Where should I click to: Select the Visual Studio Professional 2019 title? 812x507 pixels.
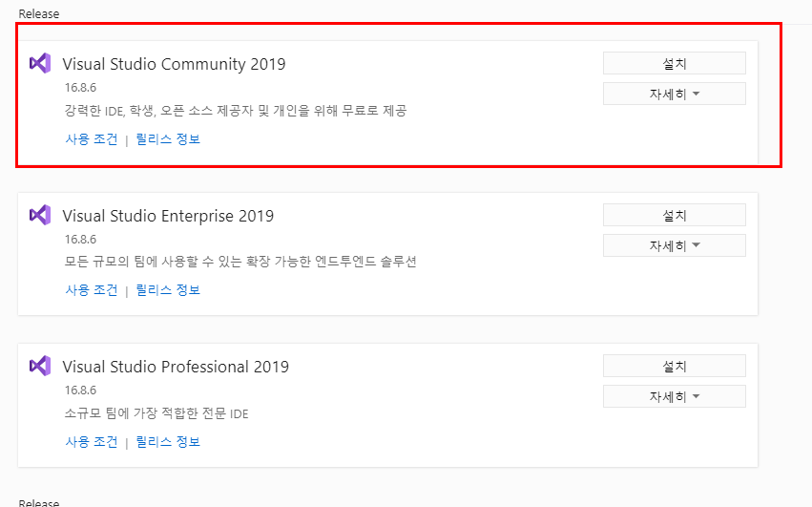click(x=176, y=367)
